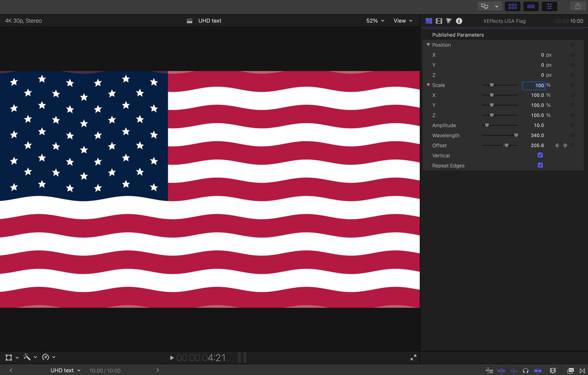Screen dimensions: 588x375
Task: Toggle audio skimming headphones icon
Action: point(526,371)
